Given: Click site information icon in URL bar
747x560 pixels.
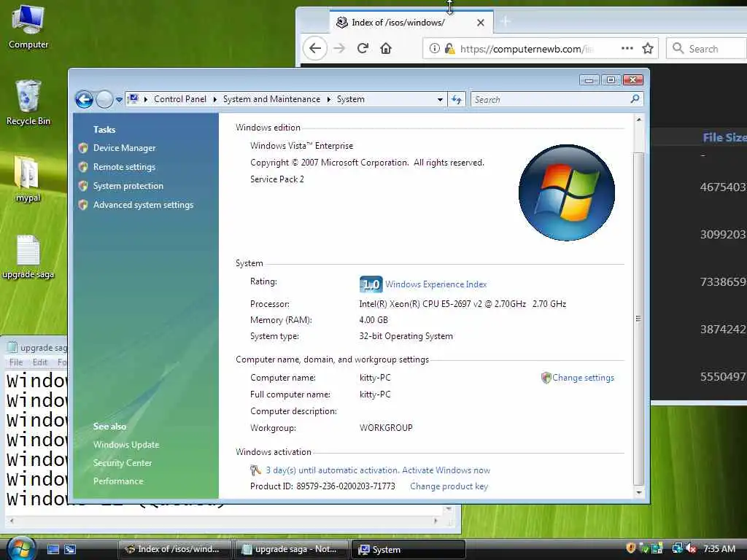Looking at the screenshot, I should pos(434,48).
